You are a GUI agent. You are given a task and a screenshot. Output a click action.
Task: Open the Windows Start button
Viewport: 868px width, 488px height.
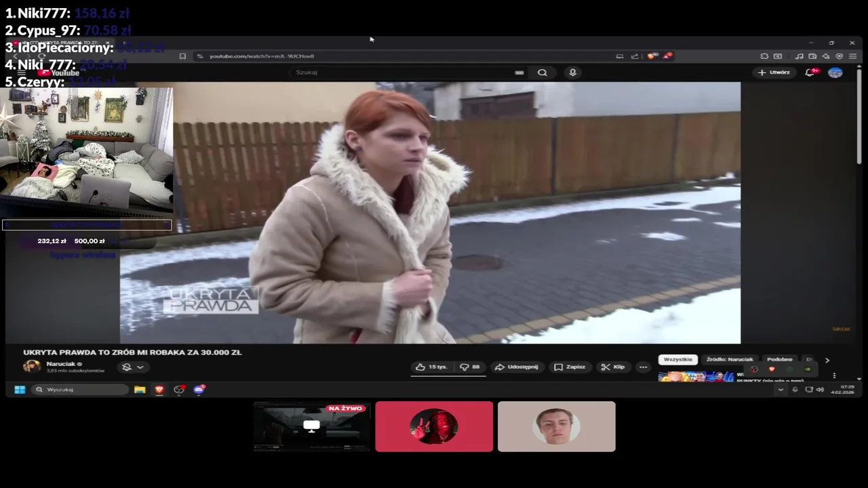click(20, 389)
